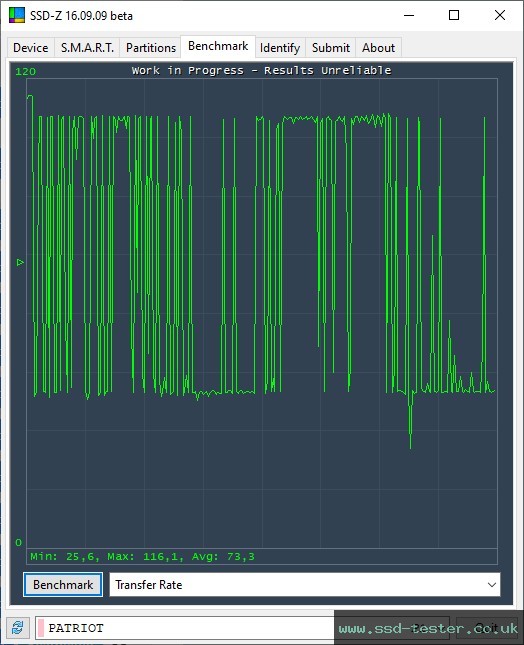Click the Min Max Avg results text

coord(142,557)
